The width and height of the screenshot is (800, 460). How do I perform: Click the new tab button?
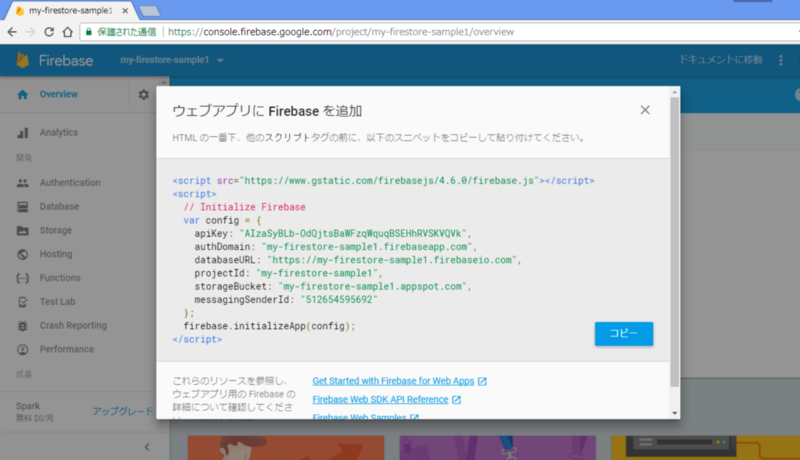point(149,11)
